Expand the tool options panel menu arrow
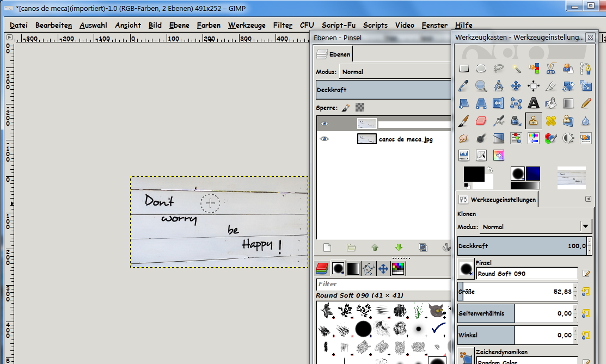Screen dimensions: 606x364 click(588, 199)
